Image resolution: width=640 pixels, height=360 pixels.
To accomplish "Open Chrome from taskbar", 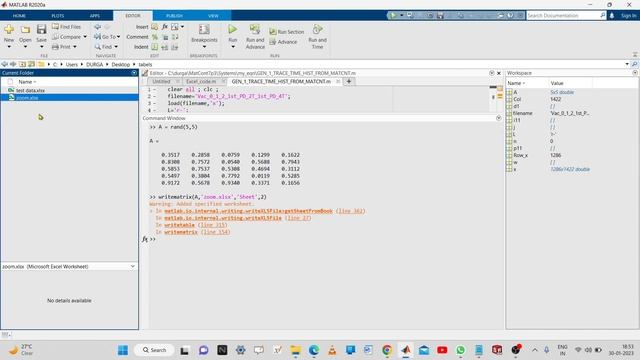I will (387, 350).
